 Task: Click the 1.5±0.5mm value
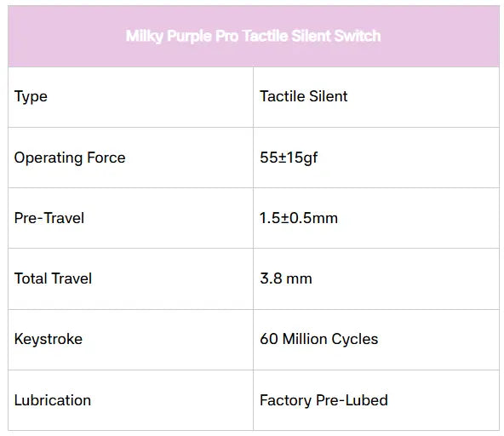pyautogui.click(x=299, y=218)
